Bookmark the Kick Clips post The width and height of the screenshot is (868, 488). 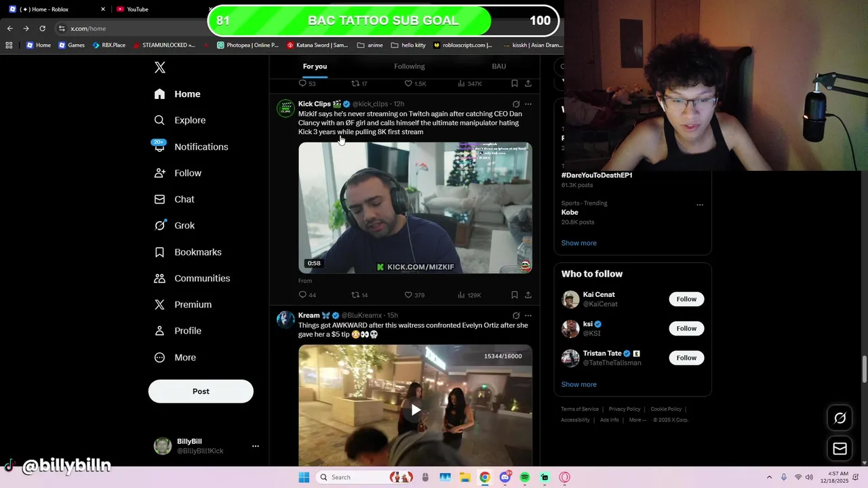click(515, 295)
